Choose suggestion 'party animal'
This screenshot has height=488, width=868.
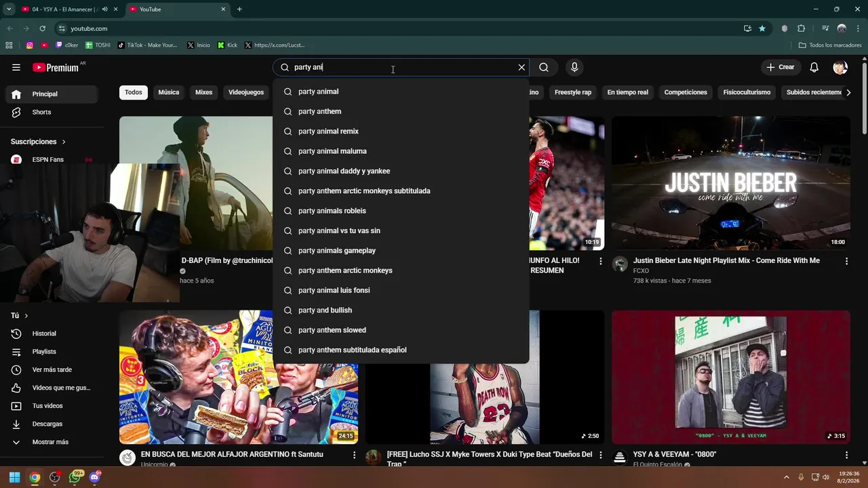click(x=401, y=91)
